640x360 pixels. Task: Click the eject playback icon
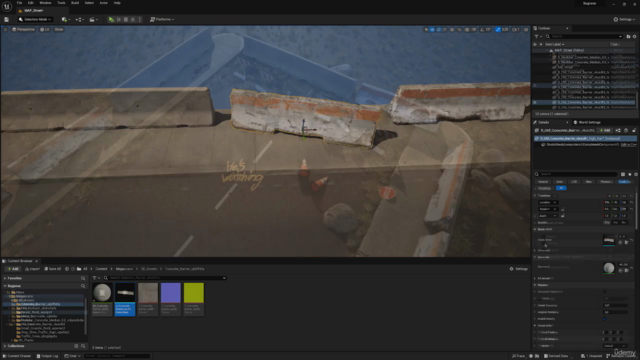(133, 19)
